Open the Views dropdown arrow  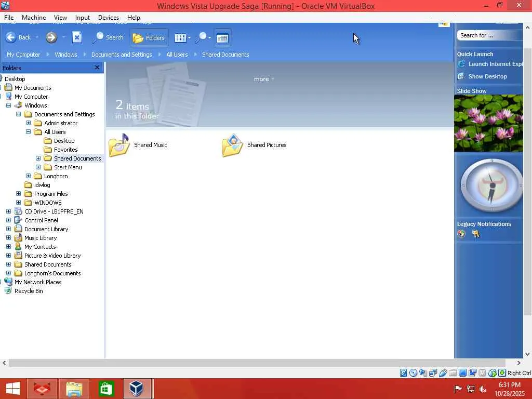[189, 37]
